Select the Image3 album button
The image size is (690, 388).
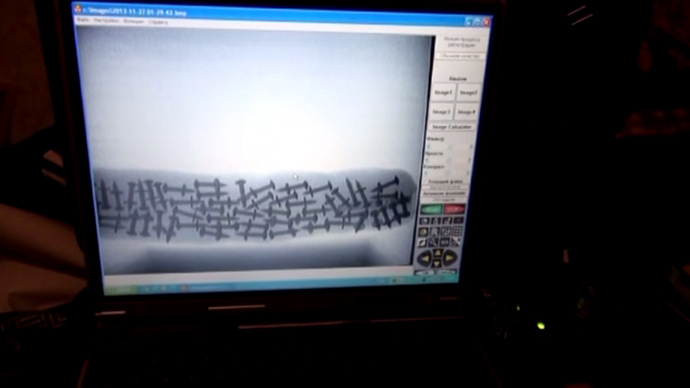[441, 112]
